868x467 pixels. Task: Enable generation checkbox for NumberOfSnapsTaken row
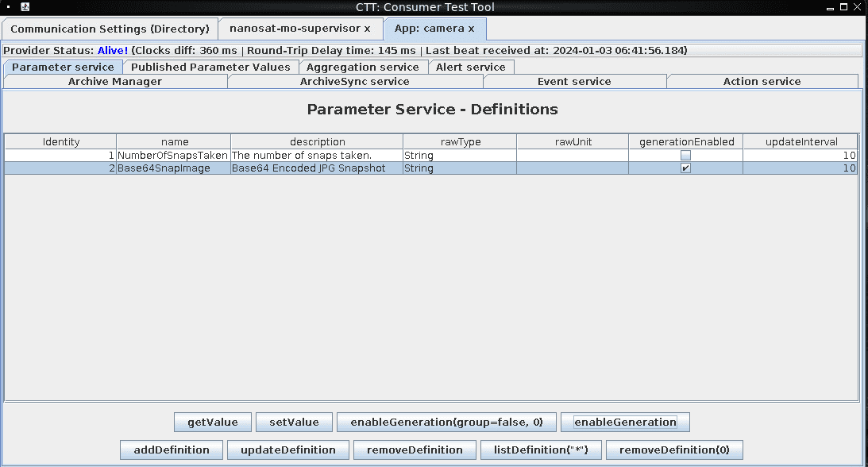pyautogui.click(x=685, y=156)
